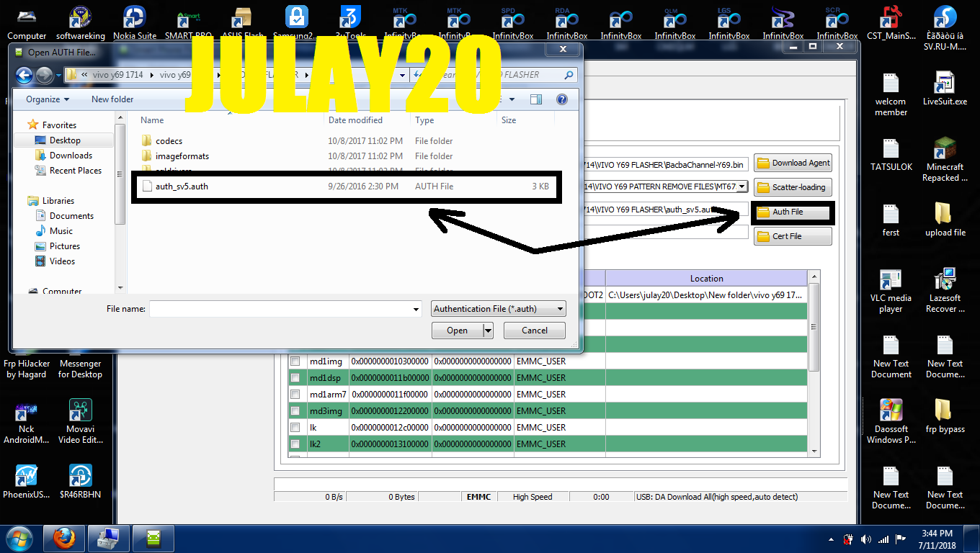Screen dimensions: 980x553
Task: Cancel the Open AUTH File dialog
Action: [x=535, y=331]
